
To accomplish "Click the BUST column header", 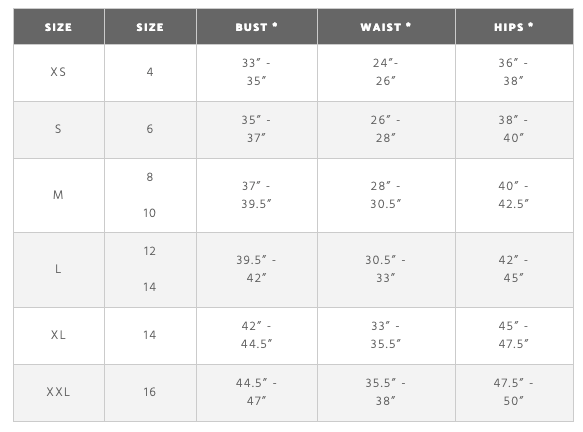I will pos(257,27).
